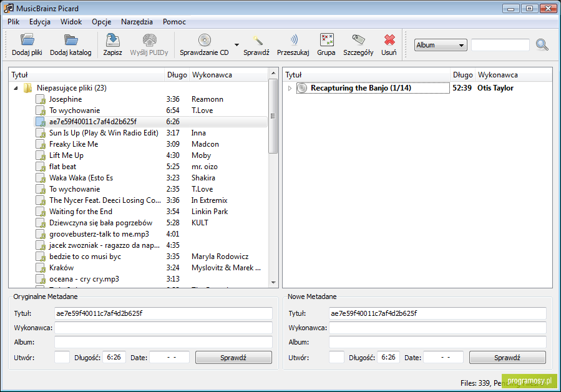Click the toolbar search text field
Viewport: 561px width, 392px height.
pyautogui.click(x=500, y=45)
